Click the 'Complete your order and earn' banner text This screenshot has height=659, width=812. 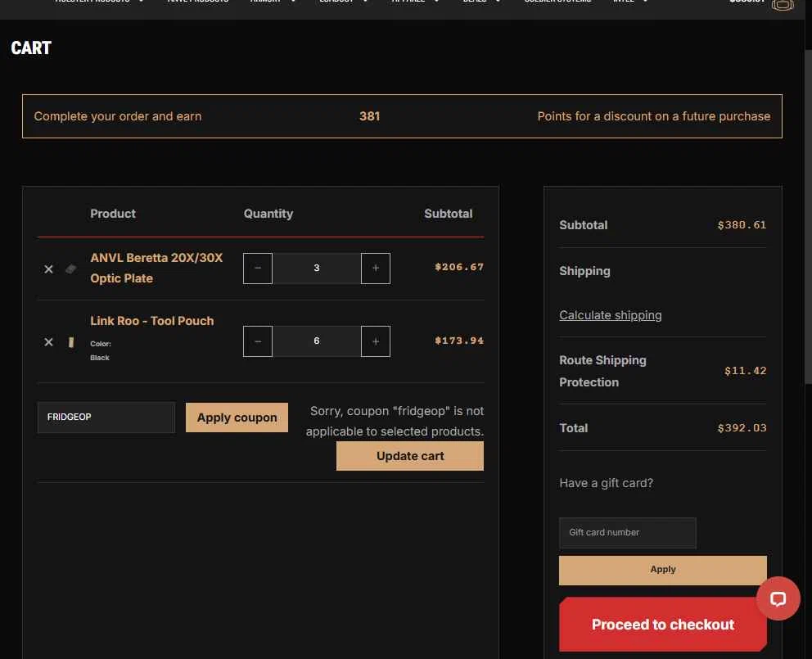coord(118,116)
